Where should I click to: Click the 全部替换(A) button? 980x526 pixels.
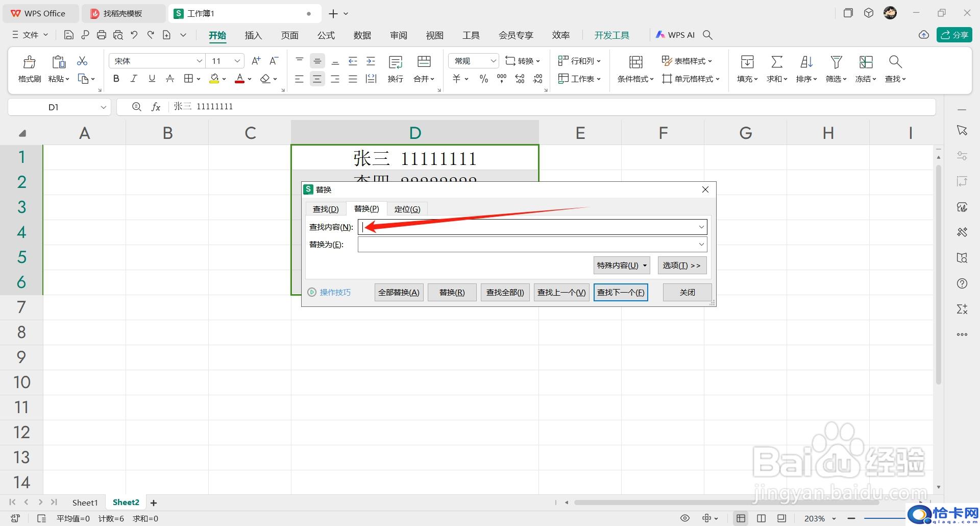coord(399,293)
